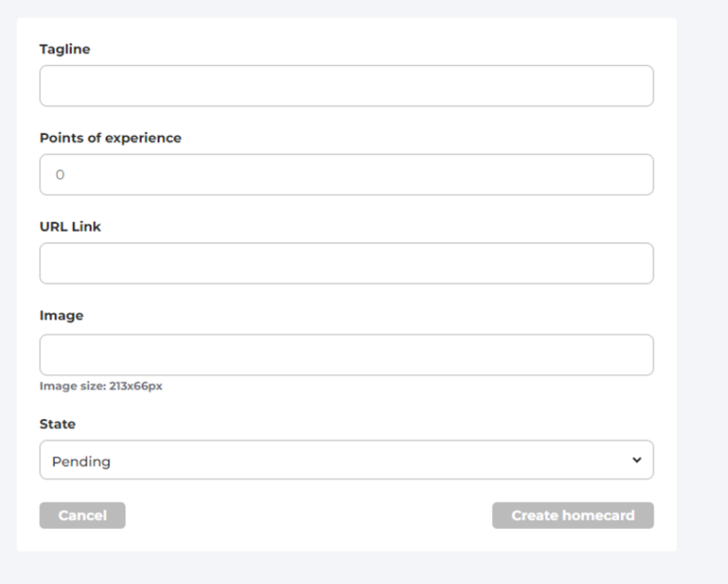Image resolution: width=728 pixels, height=584 pixels.
Task: Open the State dropdown
Action: click(x=346, y=460)
